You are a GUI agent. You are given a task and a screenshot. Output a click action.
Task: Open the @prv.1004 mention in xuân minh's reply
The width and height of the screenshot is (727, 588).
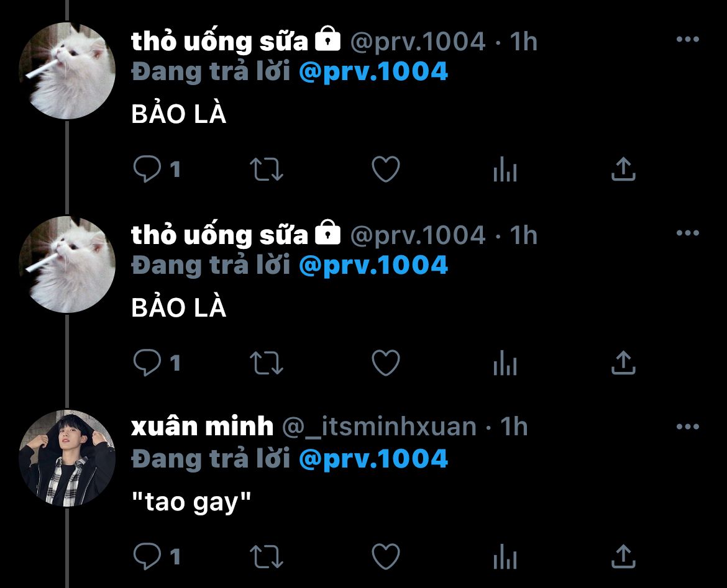(x=373, y=459)
